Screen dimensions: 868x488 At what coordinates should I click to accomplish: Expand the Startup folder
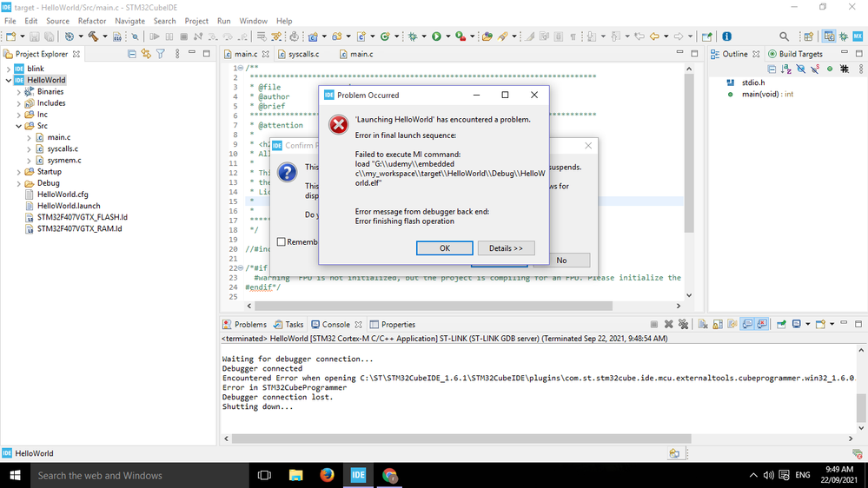19,172
